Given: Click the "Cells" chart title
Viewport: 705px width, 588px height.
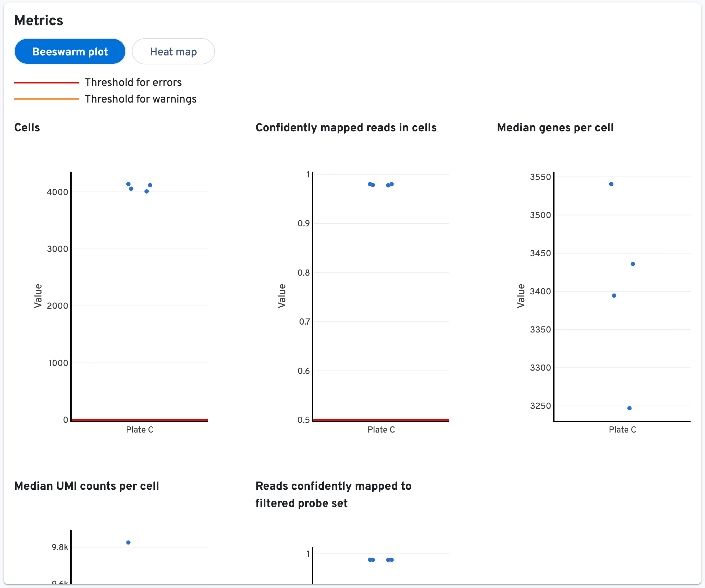Looking at the screenshot, I should (27, 128).
